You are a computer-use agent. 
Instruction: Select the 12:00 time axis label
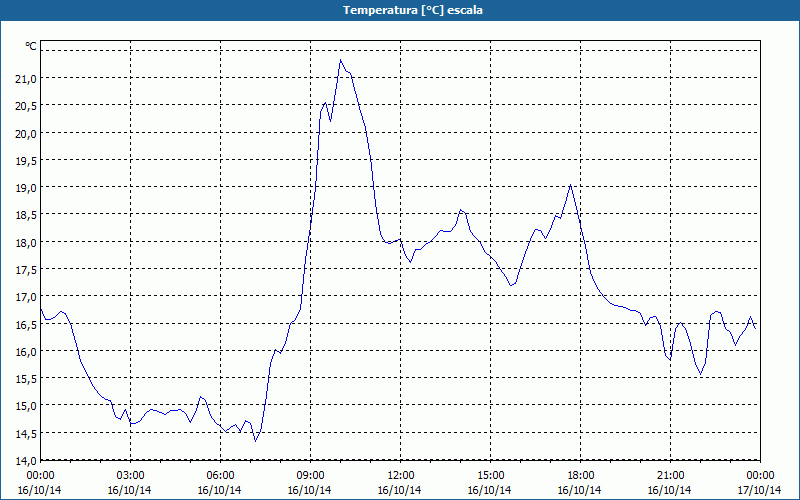tap(400, 476)
